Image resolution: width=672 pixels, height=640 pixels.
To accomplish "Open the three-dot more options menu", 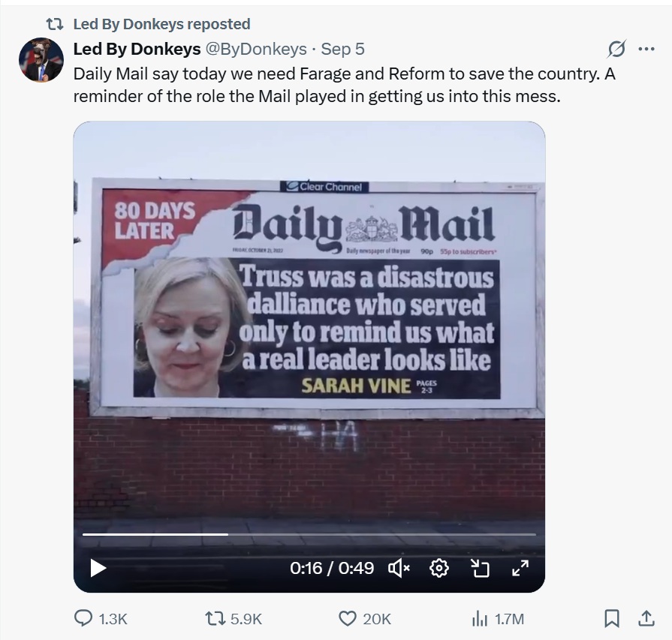I will tap(646, 49).
